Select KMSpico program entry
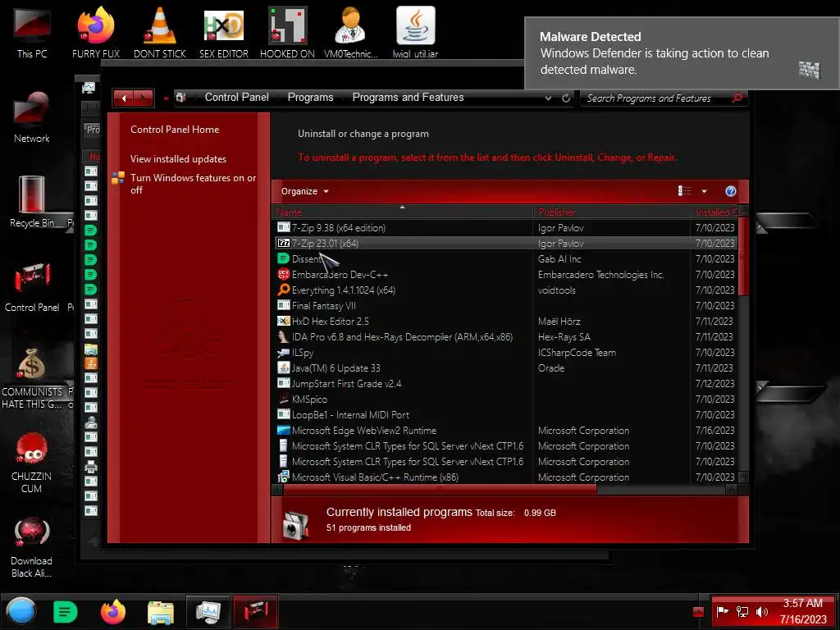The image size is (840, 630). click(504, 399)
